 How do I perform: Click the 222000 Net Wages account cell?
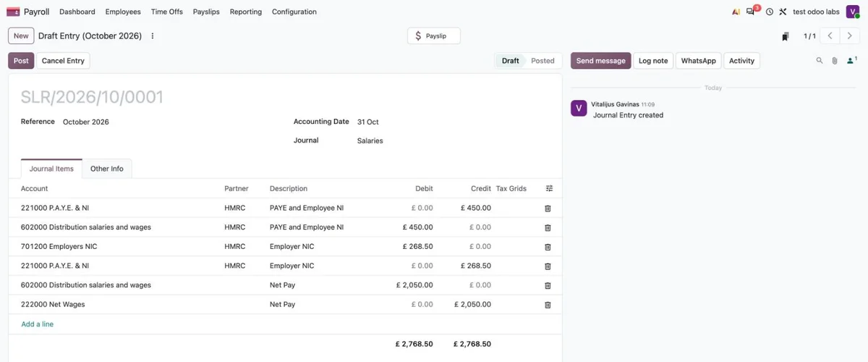click(53, 305)
